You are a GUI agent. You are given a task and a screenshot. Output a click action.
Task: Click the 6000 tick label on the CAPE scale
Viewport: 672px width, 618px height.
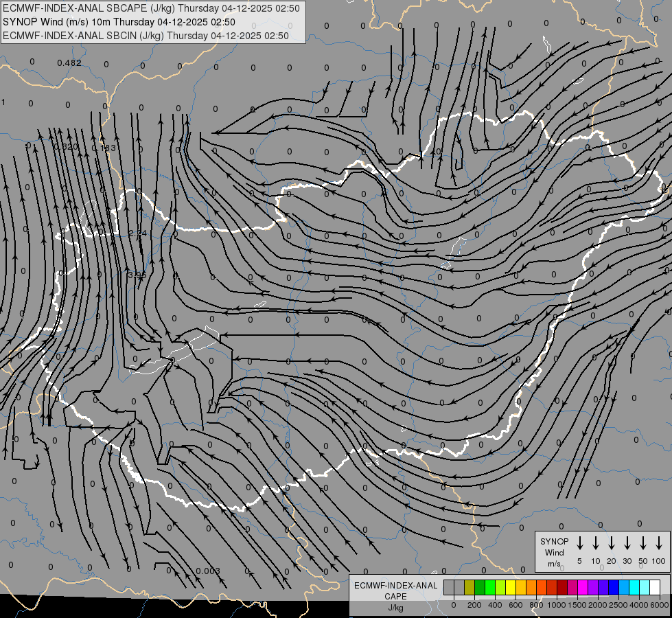coord(659,605)
